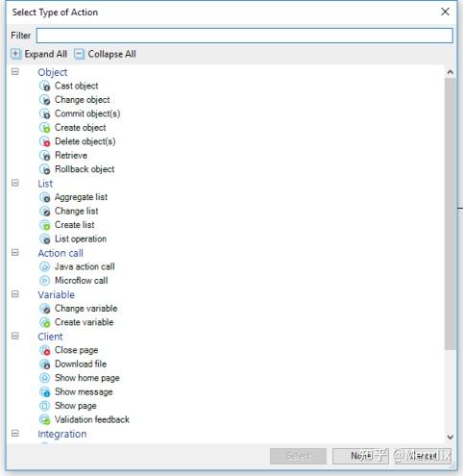Select the 'Create variable' text

pos(85,322)
